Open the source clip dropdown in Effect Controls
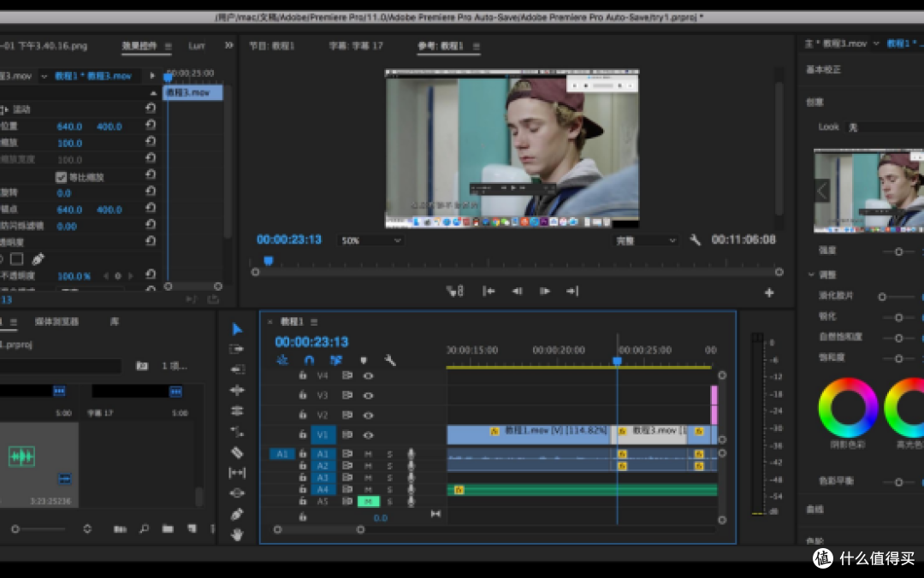This screenshot has height=578, width=924. (44, 76)
